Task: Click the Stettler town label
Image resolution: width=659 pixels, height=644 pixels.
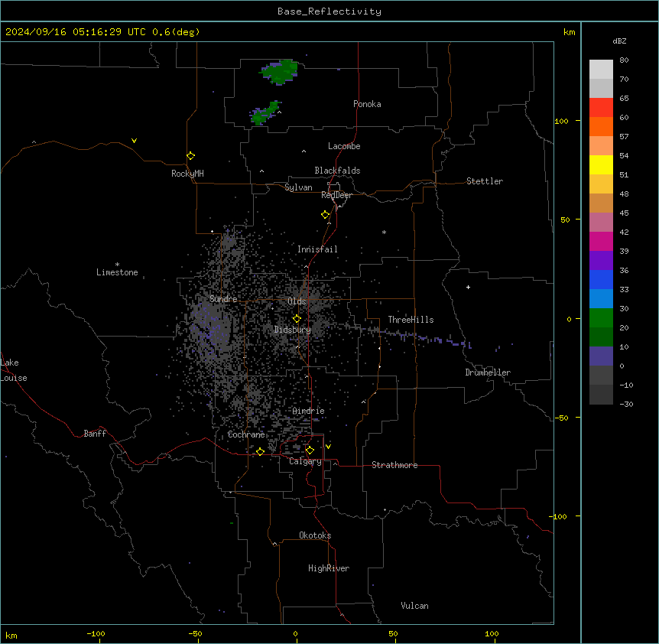Action: click(x=484, y=181)
